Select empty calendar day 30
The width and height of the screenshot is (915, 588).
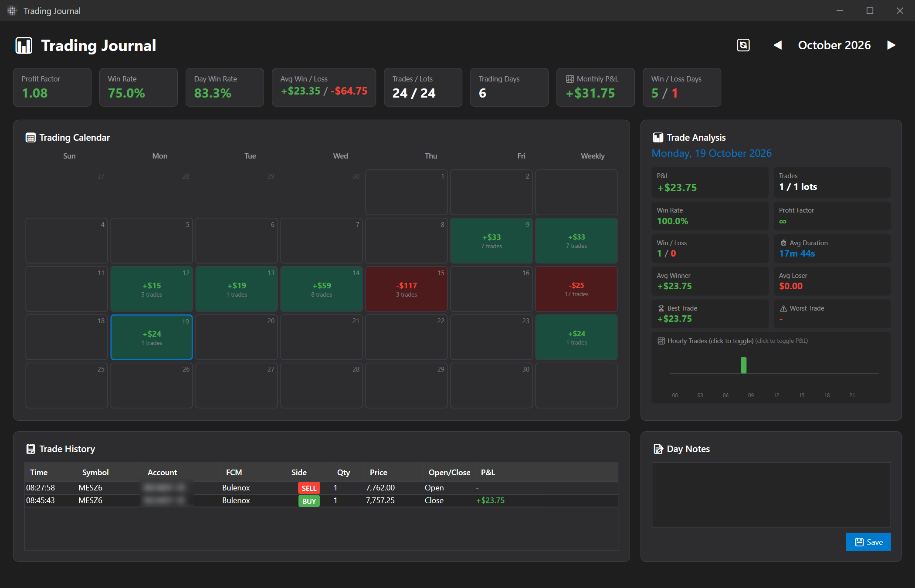[x=491, y=385]
